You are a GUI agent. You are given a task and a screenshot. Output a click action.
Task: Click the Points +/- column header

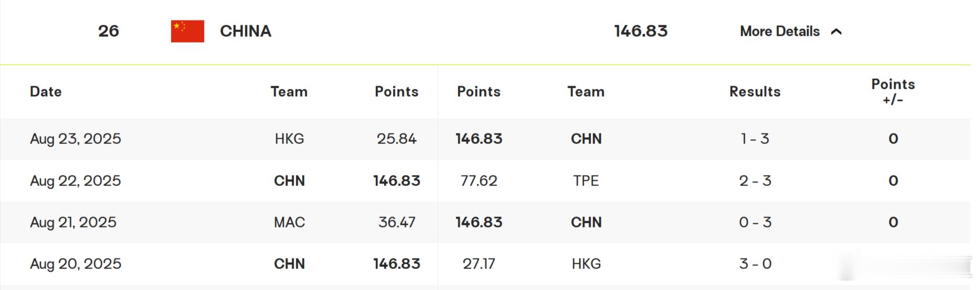893,91
